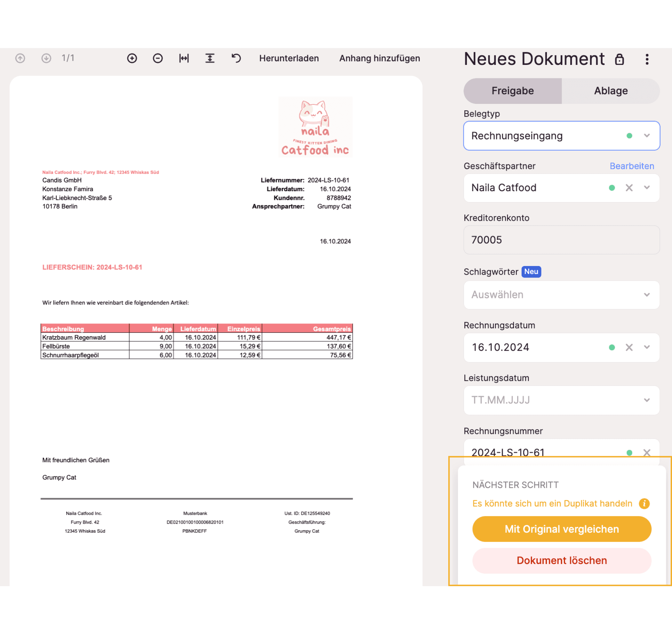Switch to the Ablage tab

(611, 90)
